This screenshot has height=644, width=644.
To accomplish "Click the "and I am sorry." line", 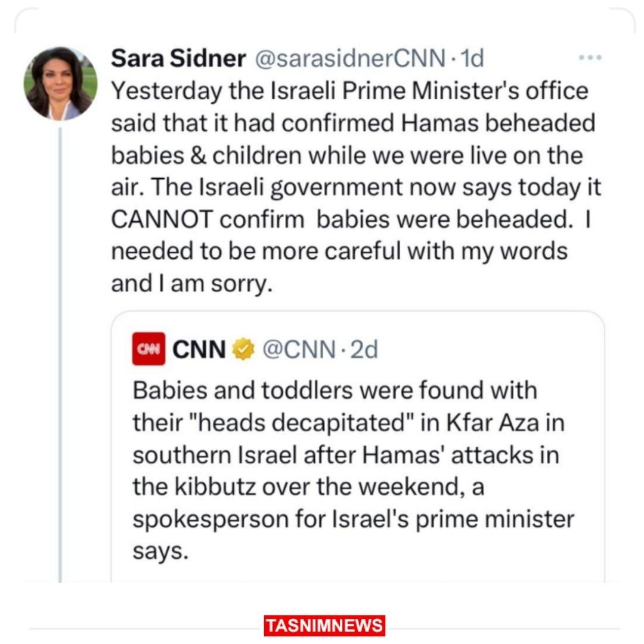I will pos(191,284).
